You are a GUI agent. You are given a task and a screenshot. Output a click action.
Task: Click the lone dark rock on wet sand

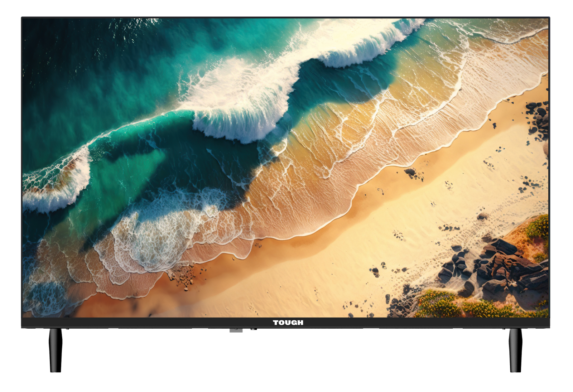(409, 172)
